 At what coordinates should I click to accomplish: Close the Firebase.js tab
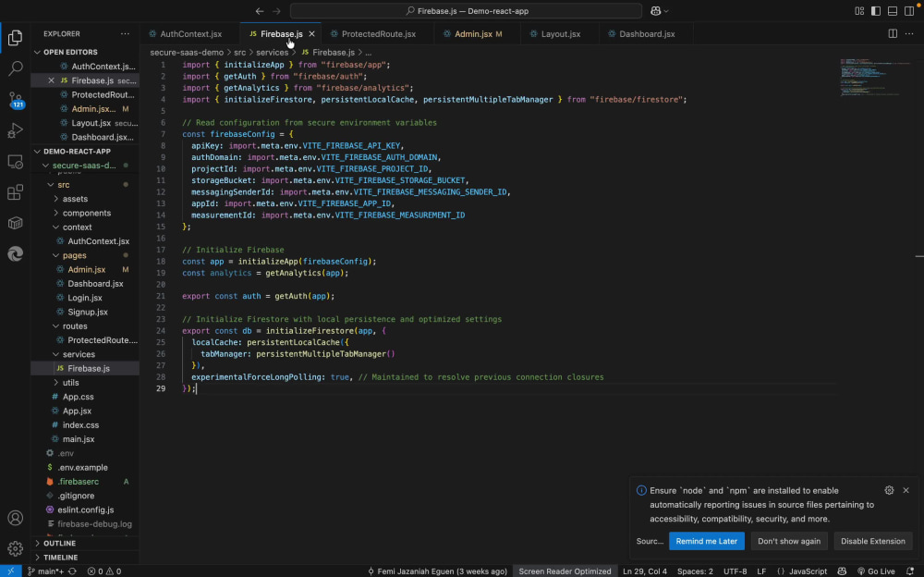311,33
